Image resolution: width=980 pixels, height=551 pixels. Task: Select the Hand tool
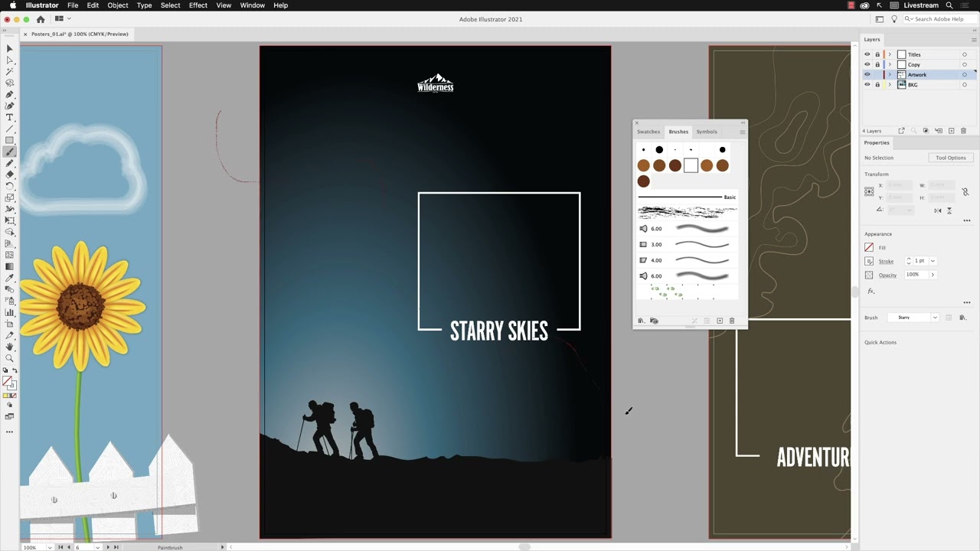point(9,347)
